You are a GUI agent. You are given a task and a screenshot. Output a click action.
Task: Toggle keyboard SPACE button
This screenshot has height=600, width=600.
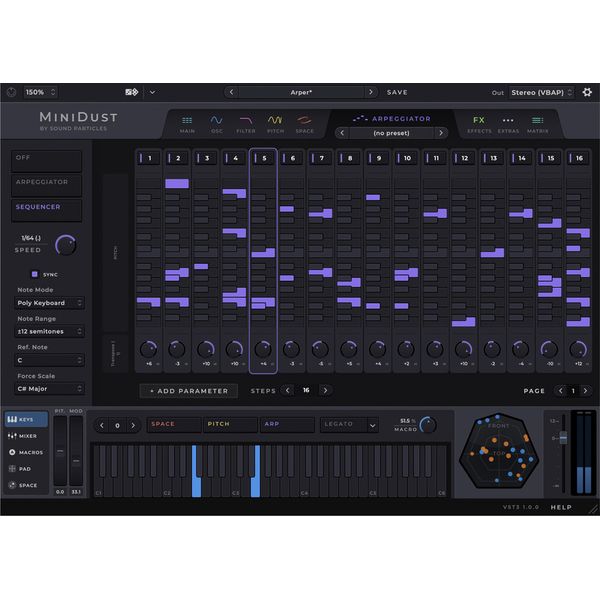(174, 425)
